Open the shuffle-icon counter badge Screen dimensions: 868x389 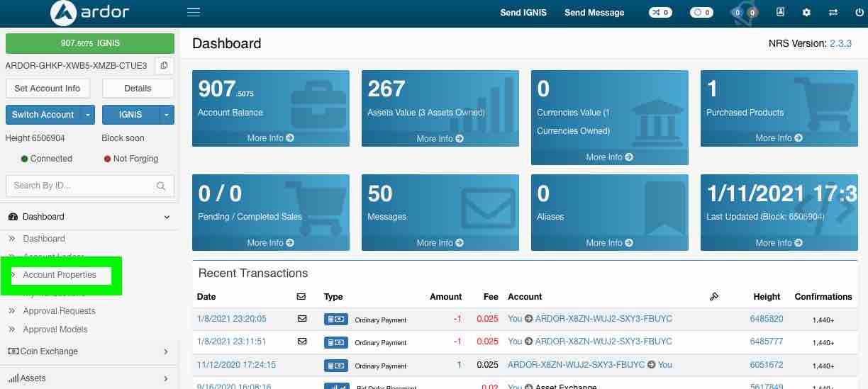point(660,13)
